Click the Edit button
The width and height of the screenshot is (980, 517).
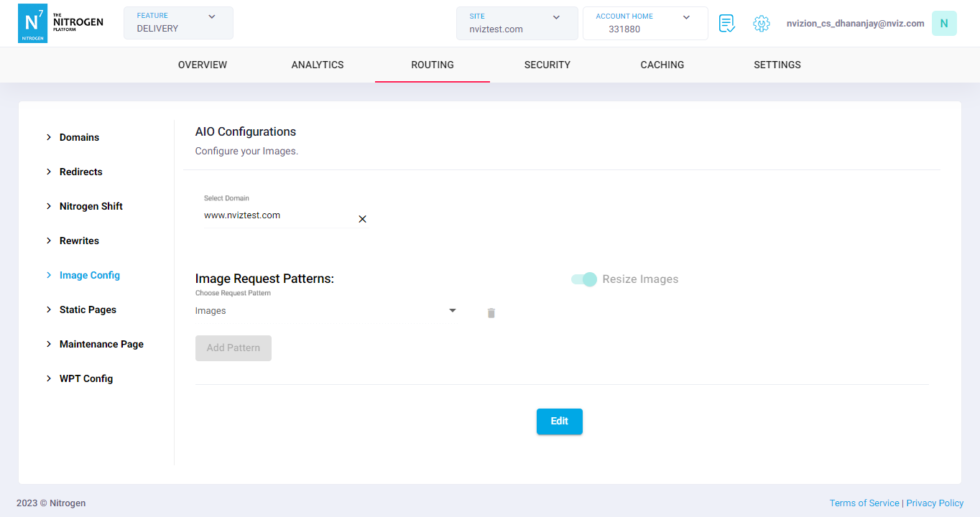coord(559,421)
